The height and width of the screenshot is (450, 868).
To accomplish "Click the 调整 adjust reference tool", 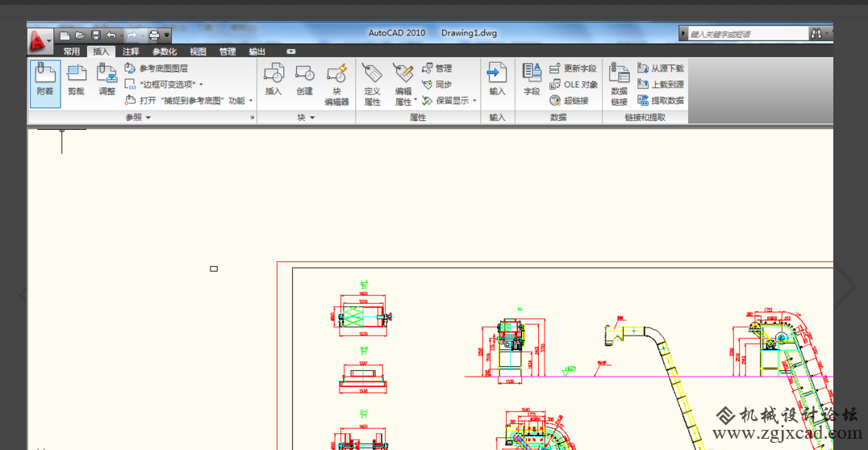I will (106, 81).
